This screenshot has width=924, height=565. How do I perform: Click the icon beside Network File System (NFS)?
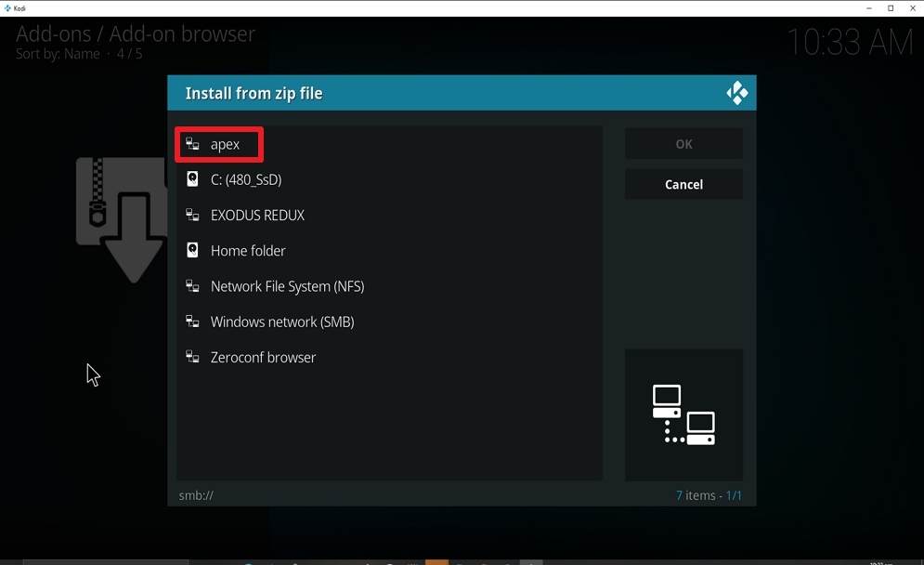click(193, 286)
